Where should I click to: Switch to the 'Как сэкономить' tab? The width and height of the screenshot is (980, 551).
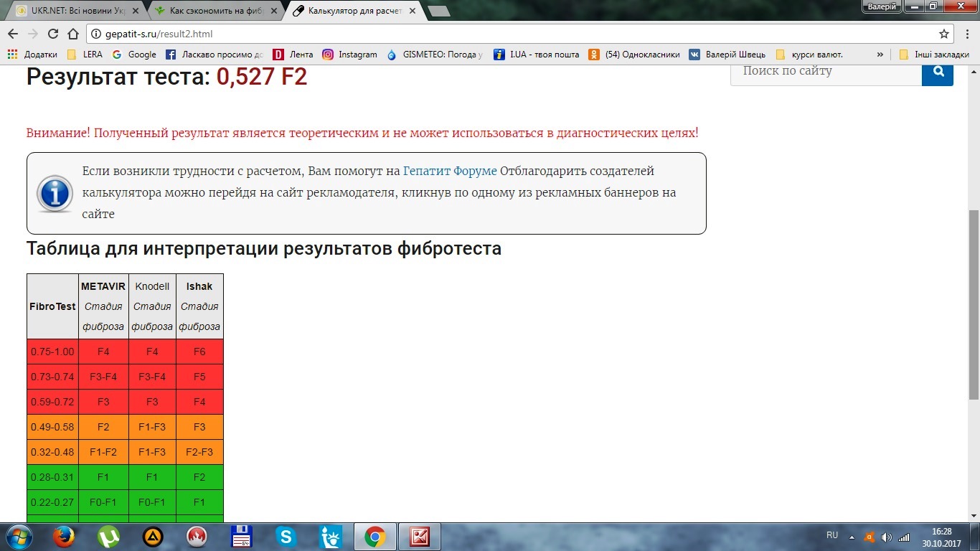pyautogui.click(x=212, y=11)
